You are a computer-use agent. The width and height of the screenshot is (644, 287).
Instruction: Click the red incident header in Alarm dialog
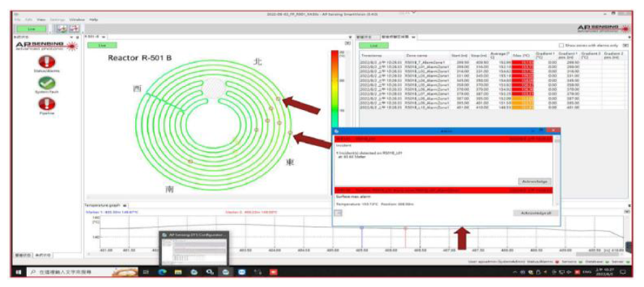(x=444, y=140)
